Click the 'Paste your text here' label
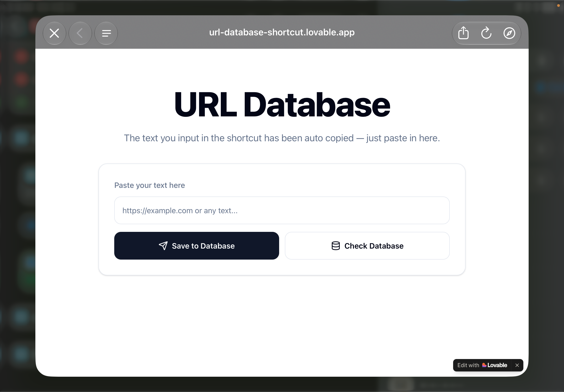 click(x=150, y=185)
